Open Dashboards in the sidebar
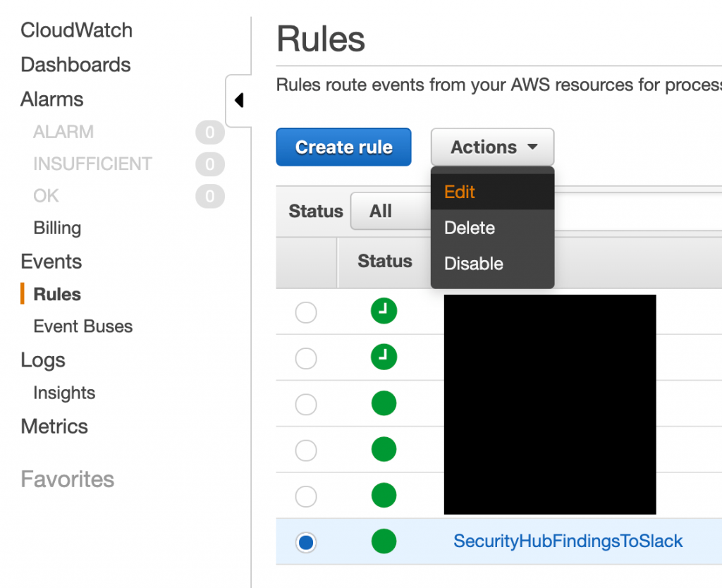The width and height of the screenshot is (722, 588). pos(76,65)
